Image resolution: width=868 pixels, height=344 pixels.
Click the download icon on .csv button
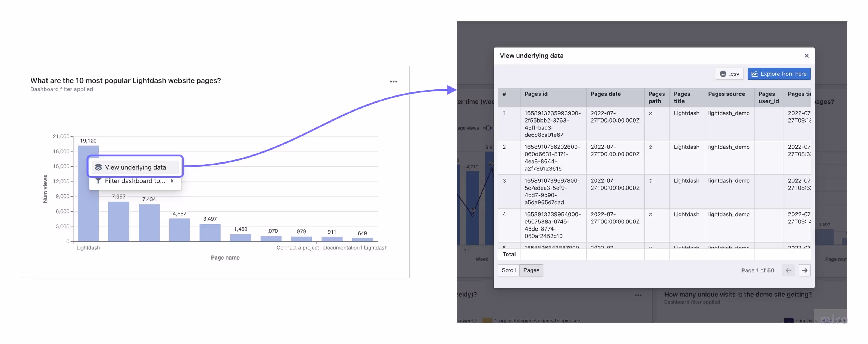point(723,74)
